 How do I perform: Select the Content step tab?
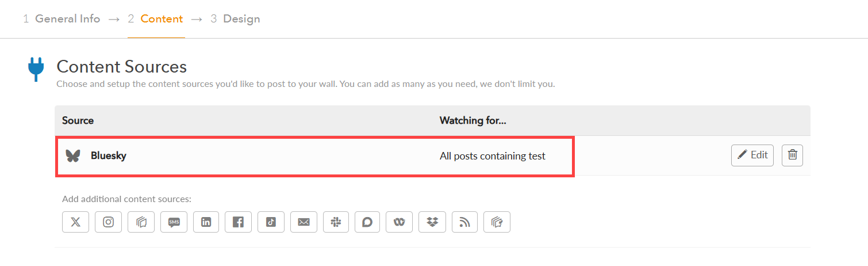(x=155, y=19)
